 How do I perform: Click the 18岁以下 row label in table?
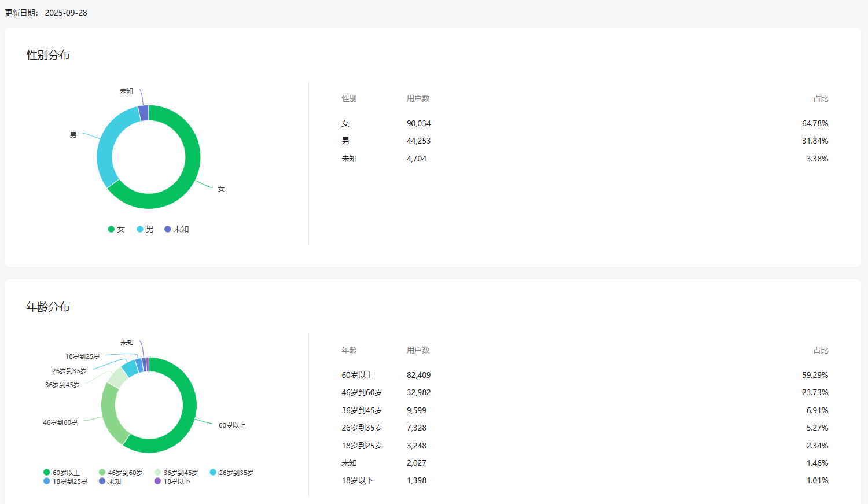357,480
